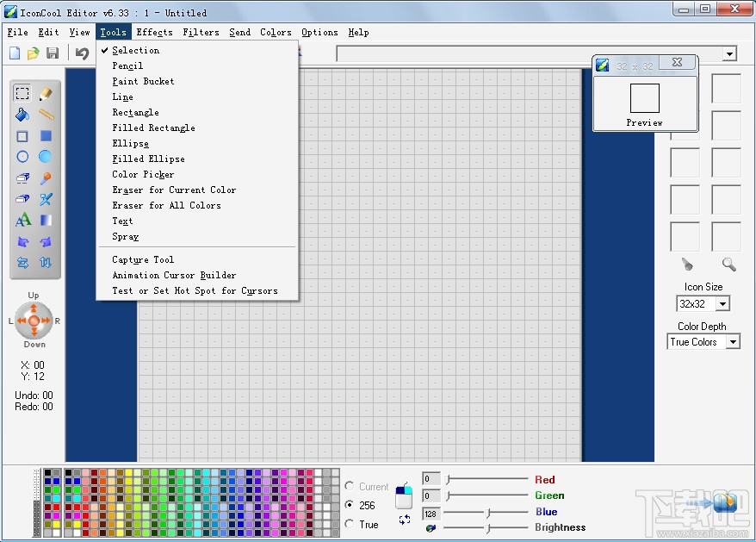
Task: Choose the Filled Ellipse tool
Action: click(x=147, y=159)
